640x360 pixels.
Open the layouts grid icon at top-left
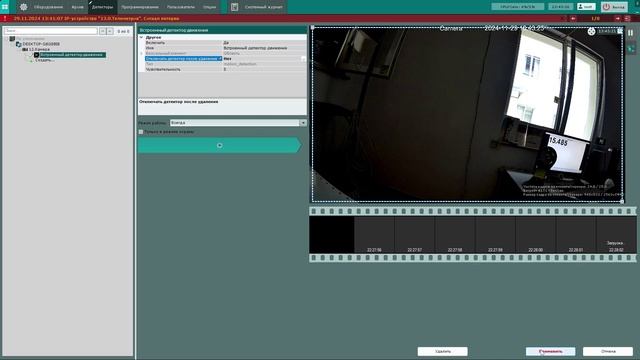5,7
